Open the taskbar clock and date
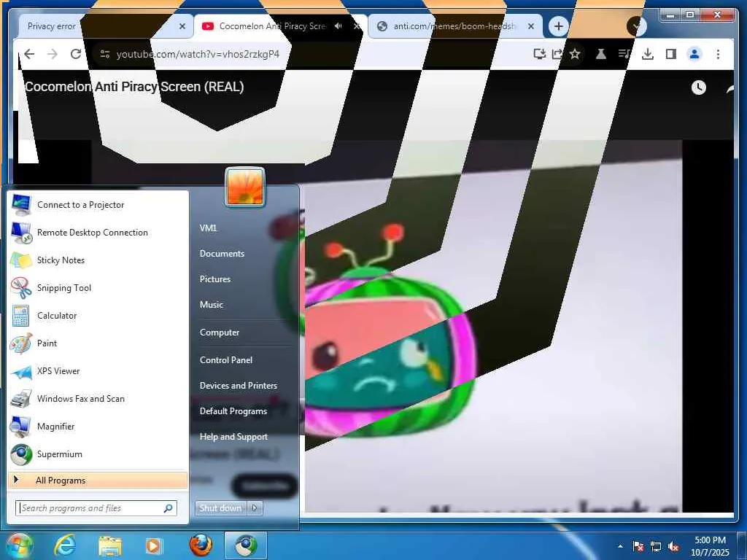Image resolution: width=747 pixels, height=560 pixels. tap(710, 546)
